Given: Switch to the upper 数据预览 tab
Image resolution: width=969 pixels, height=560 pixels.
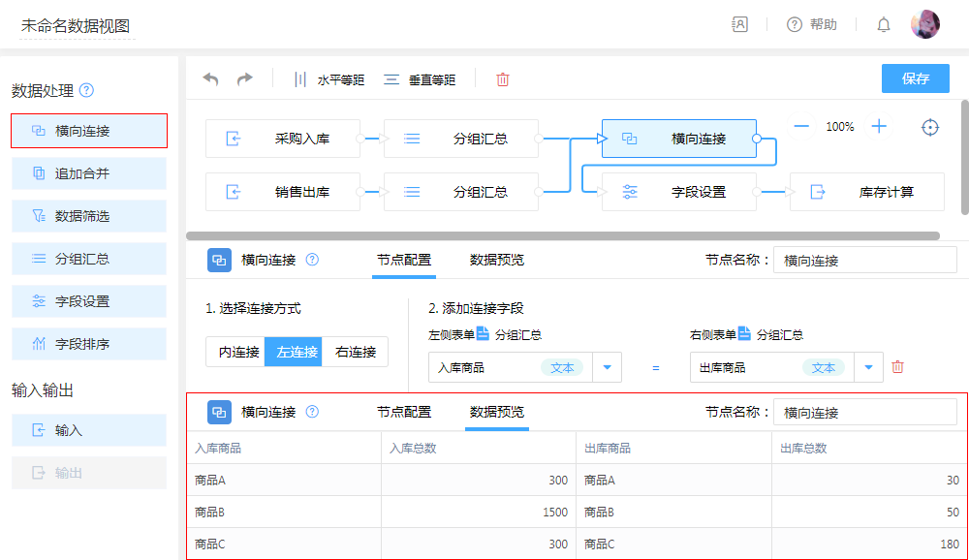Looking at the screenshot, I should [497, 260].
